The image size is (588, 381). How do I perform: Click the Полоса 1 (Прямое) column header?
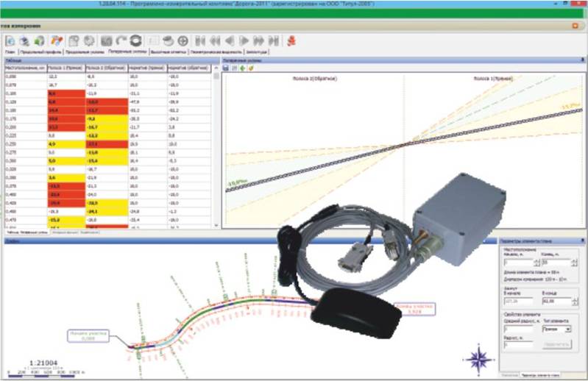pos(66,68)
